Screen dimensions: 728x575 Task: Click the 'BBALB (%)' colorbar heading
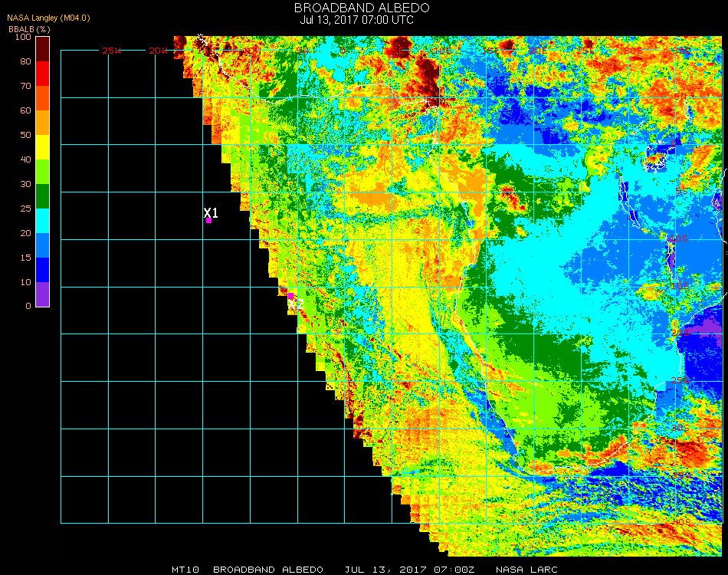[x=29, y=29]
